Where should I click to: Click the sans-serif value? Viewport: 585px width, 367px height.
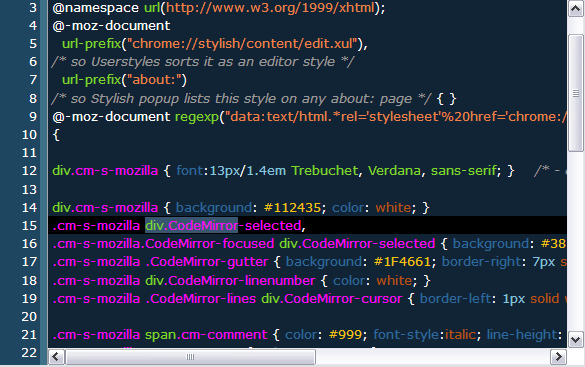pyautogui.click(x=464, y=171)
